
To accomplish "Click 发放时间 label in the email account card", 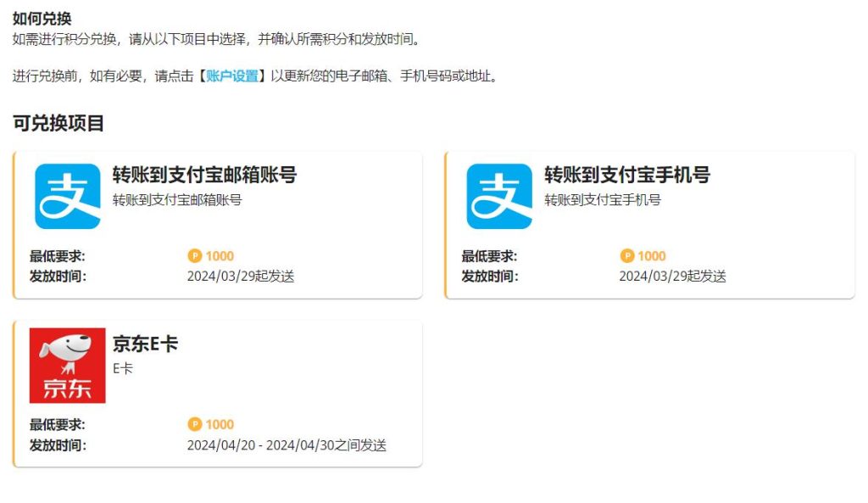I will 58,276.
